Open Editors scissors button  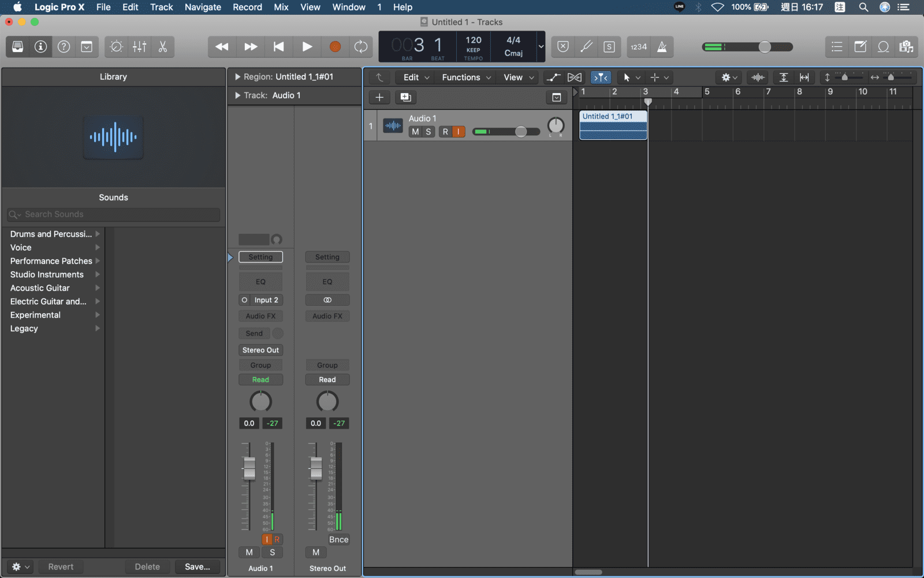163,47
